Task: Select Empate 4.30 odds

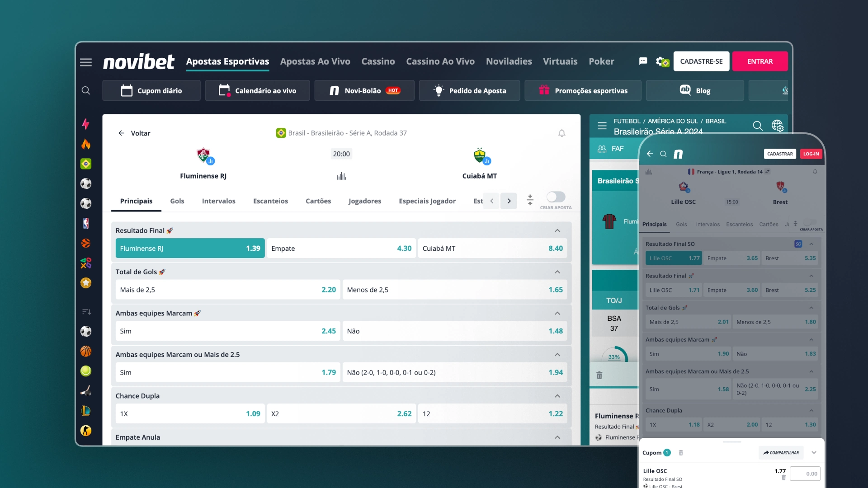Action: tap(341, 248)
